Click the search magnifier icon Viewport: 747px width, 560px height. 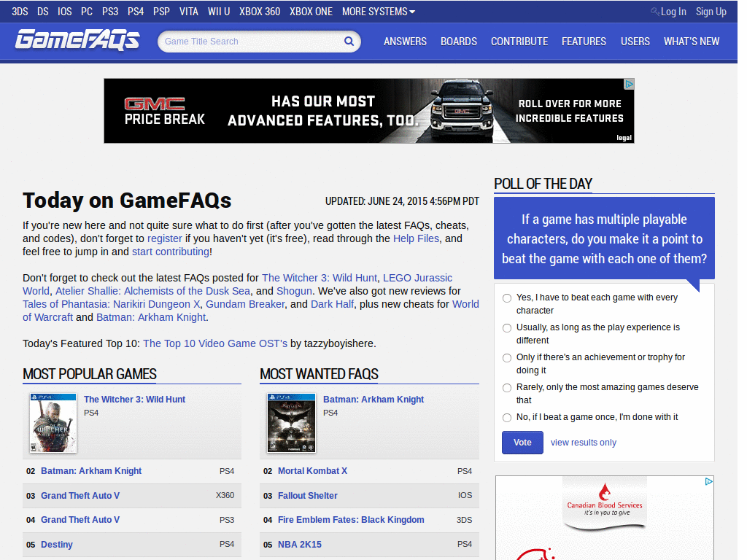349,42
